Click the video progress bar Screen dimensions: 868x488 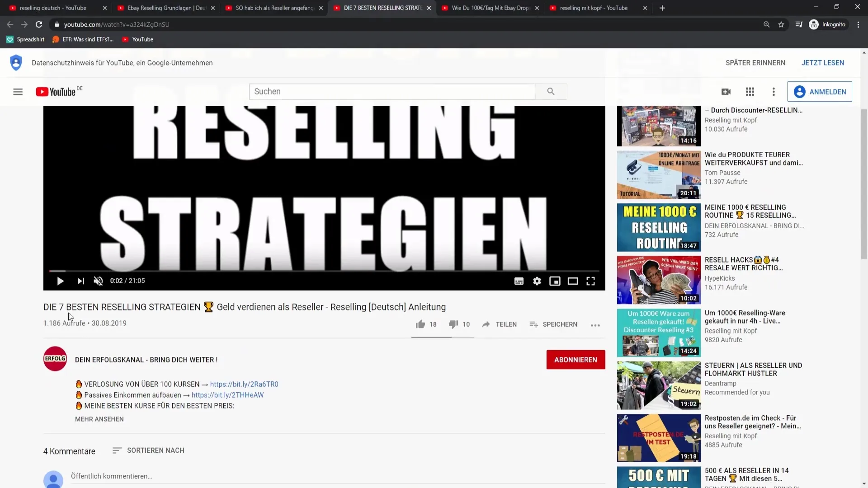(x=324, y=271)
